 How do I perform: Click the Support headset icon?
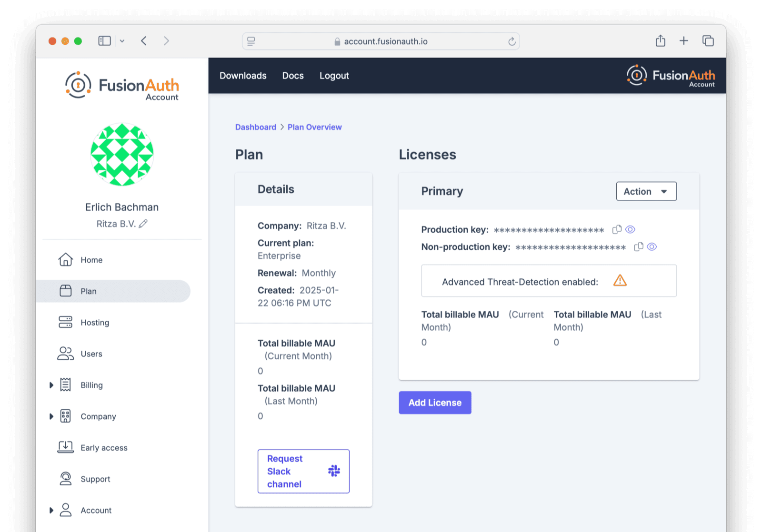pyautogui.click(x=66, y=479)
